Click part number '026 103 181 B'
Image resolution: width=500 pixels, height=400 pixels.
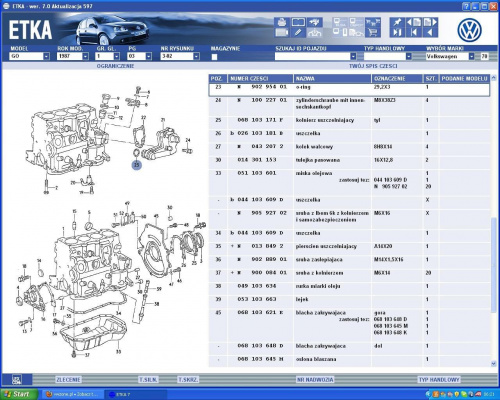coord(260,133)
